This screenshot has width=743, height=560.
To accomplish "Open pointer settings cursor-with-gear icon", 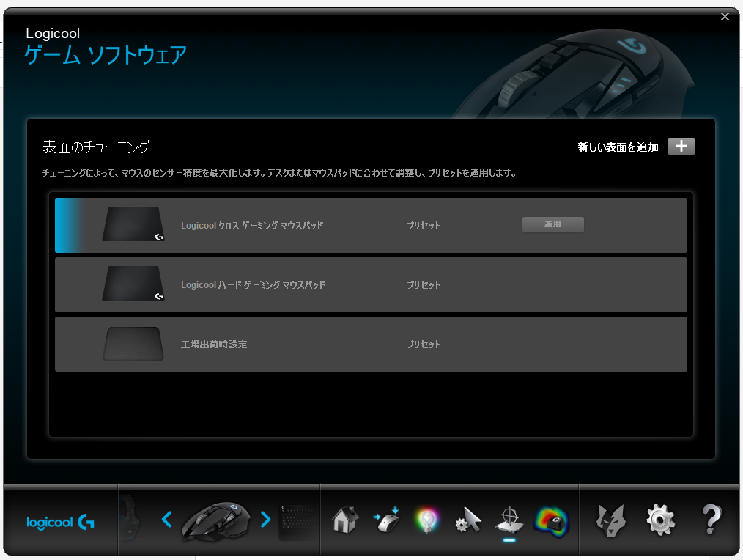I will (x=468, y=520).
